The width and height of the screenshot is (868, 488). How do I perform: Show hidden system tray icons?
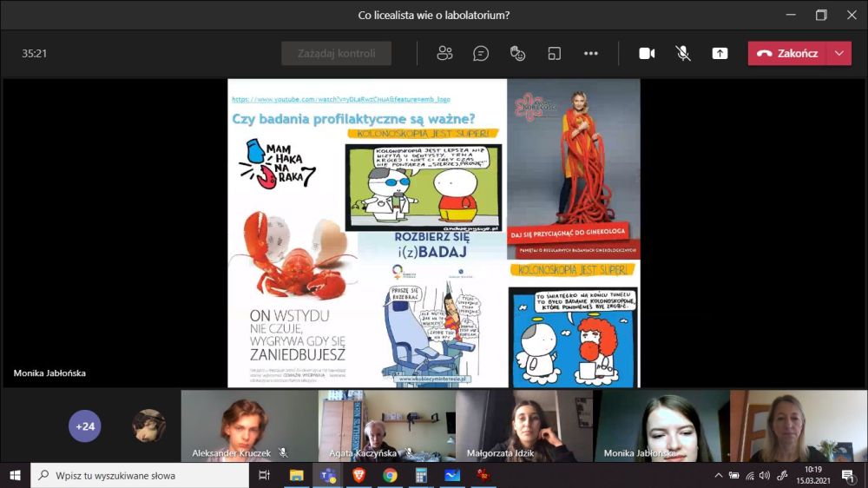(x=718, y=475)
